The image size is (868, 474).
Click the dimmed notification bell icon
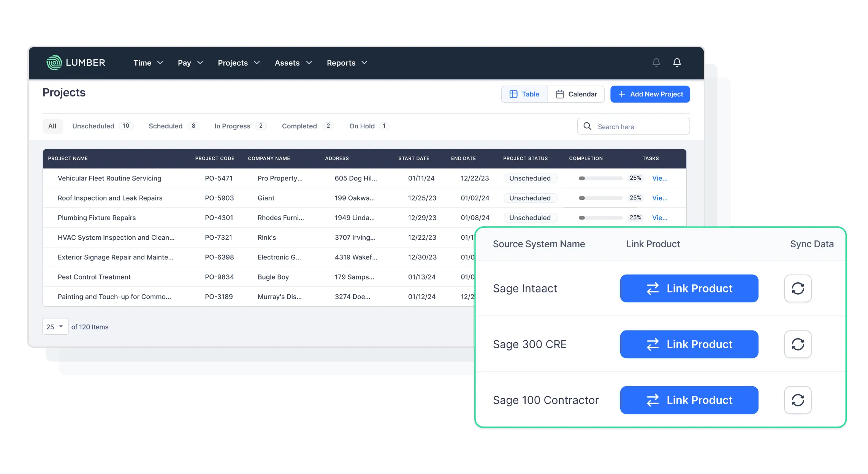(656, 62)
